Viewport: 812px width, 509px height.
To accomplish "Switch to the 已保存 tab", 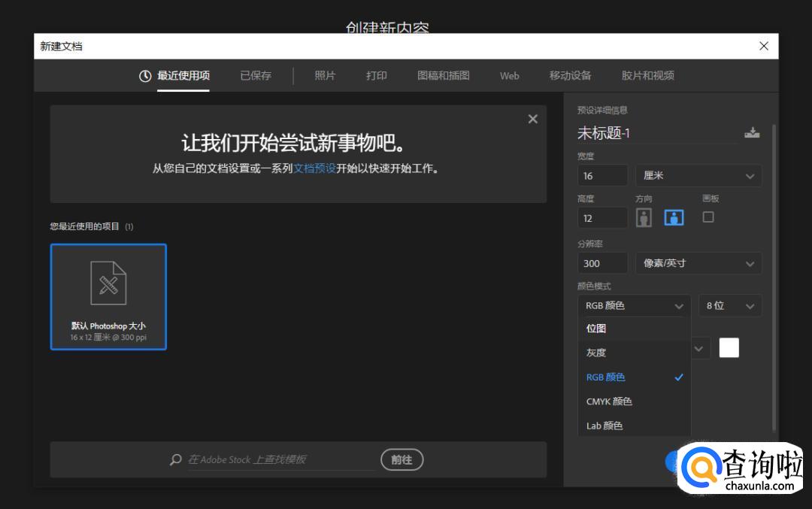I will [256, 76].
